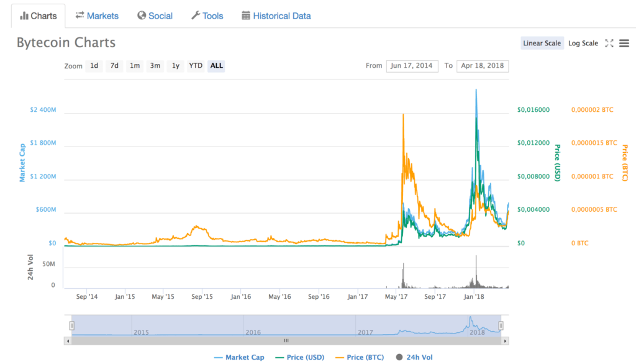Viewport: 636px width, 364px height.
Task: Set zoom range to 1y
Action: [x=176, y=66]
